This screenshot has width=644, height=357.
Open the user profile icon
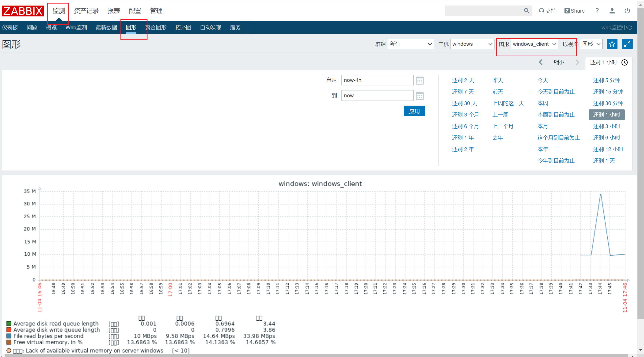[x=612, y=11]
